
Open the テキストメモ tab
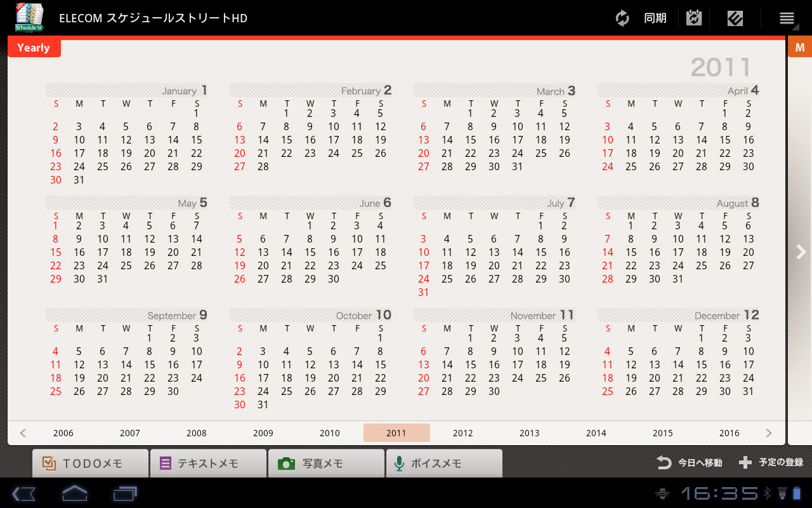(208, 464)
